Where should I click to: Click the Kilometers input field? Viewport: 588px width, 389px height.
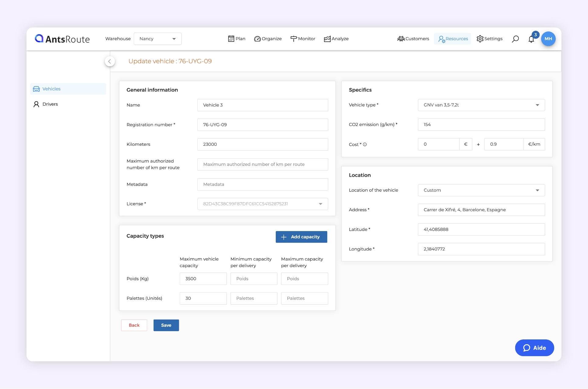[262, 144]
